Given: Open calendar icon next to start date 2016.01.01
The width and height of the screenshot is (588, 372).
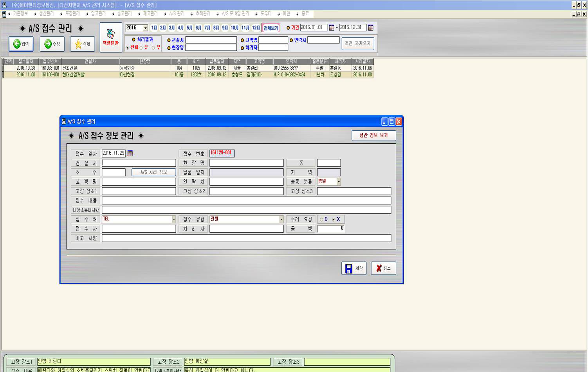Looking at the screenshot, I should [x=332, y=28].
